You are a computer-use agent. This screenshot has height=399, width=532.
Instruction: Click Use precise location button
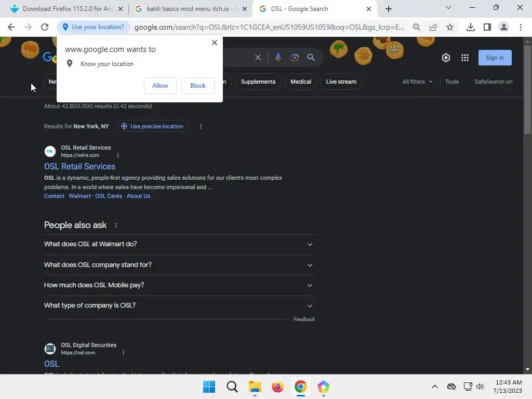(153, 126)
